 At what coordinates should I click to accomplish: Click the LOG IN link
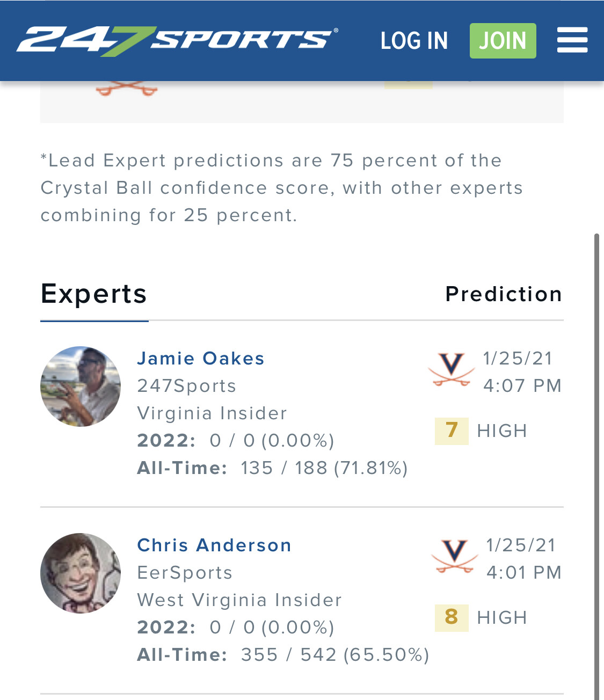[x=414, y=41]
